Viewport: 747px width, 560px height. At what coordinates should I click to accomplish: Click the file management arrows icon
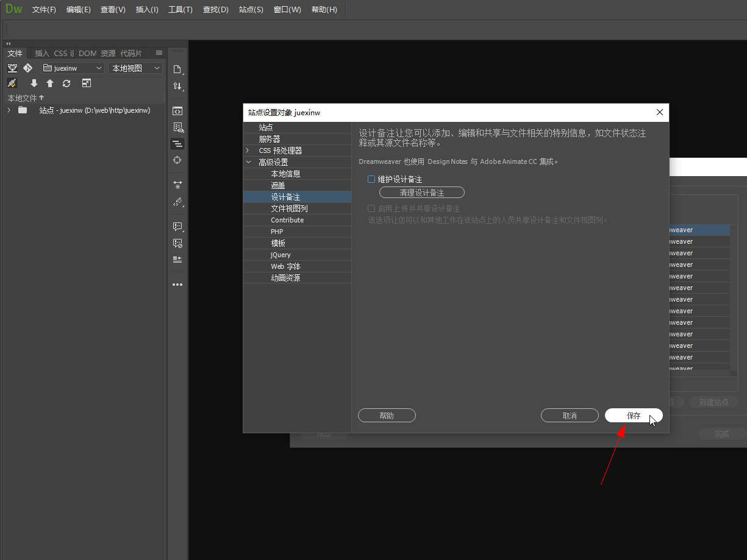[177, 86]
